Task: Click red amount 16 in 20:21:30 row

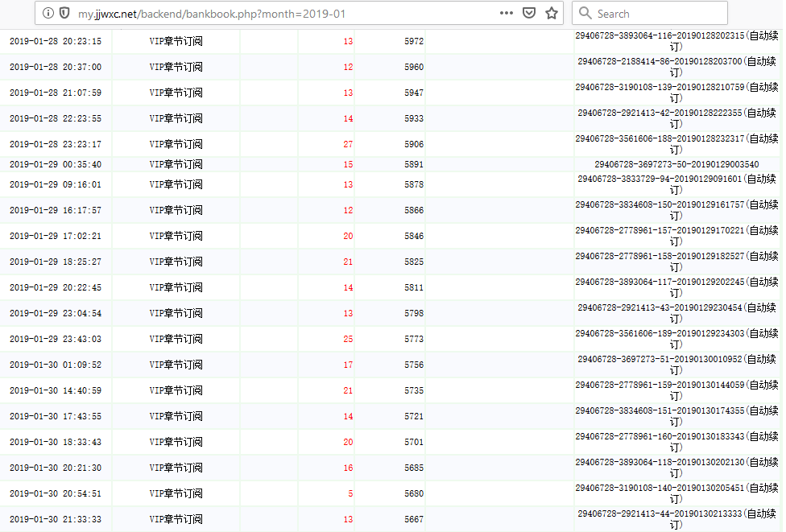Action: (x=349, y=468)
